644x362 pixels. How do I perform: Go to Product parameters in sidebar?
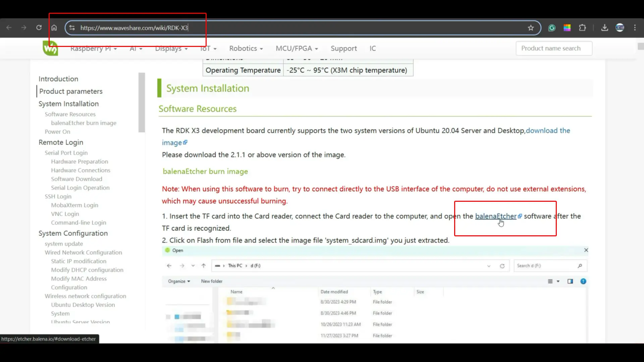(71, 91)
